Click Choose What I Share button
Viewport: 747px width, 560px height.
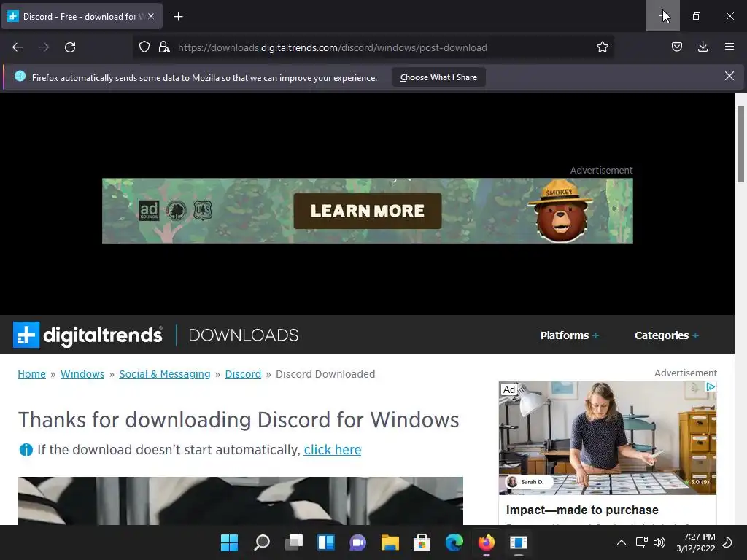438,77
